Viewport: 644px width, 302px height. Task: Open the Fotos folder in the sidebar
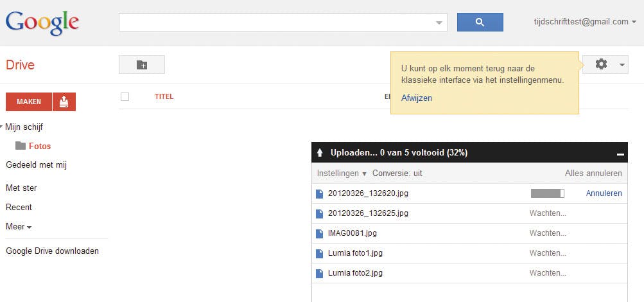click(x=40, y=146)
